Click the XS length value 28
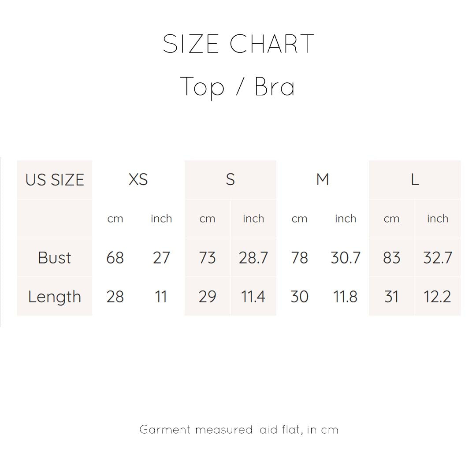This screenshot has height=476, width=476. (115, 297)
